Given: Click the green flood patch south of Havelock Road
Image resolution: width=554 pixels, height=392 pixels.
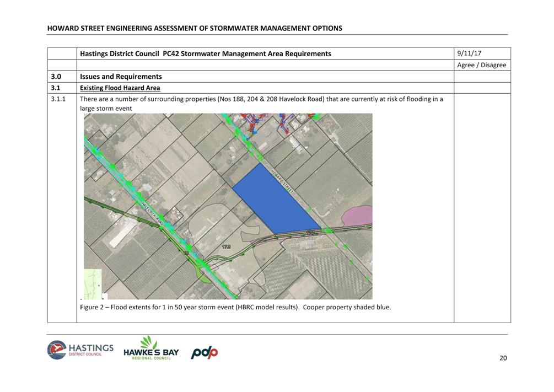Looking at the screenshot, I should [203, 275].
